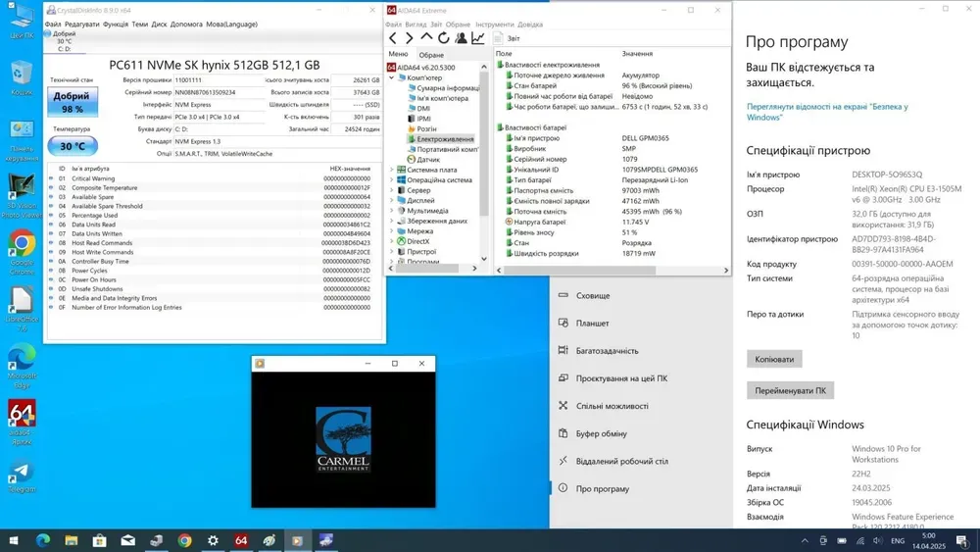
Task: Switch to the Обране tab
Action: point(431,55)
